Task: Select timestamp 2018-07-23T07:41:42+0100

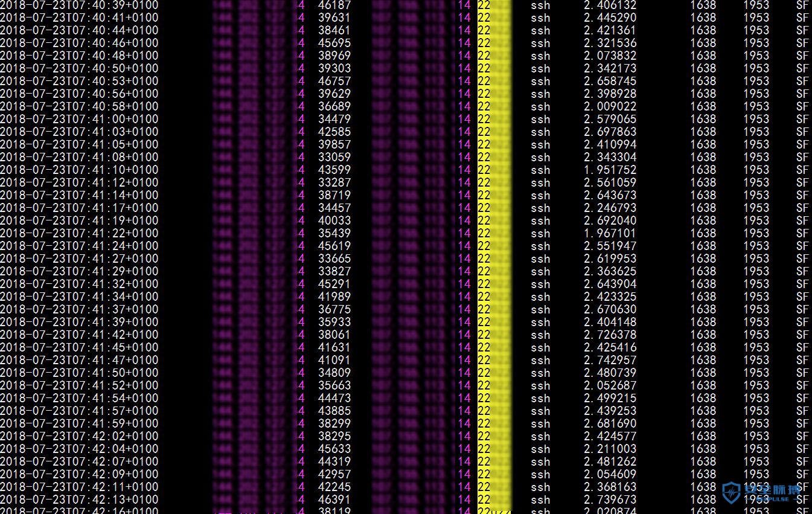Action: (x=79, y=335)
